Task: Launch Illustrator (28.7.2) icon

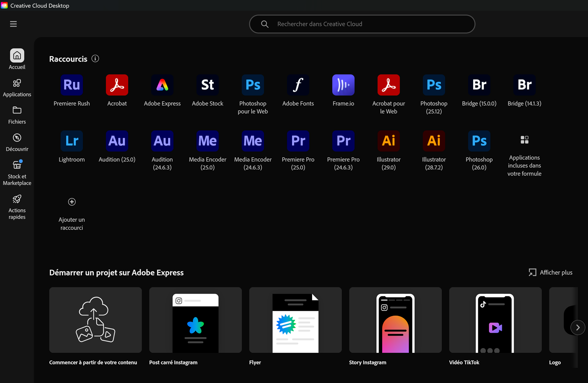Action: coord(434,141)
